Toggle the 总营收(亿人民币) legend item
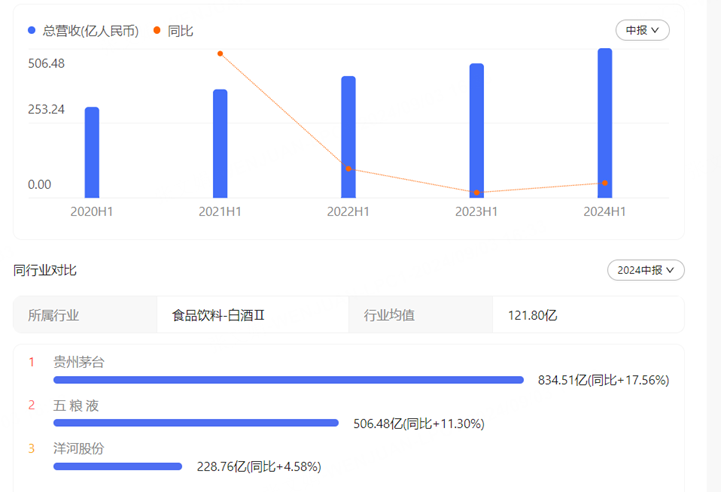The width and height of the screenshot is (721, 492). [83, 31]
